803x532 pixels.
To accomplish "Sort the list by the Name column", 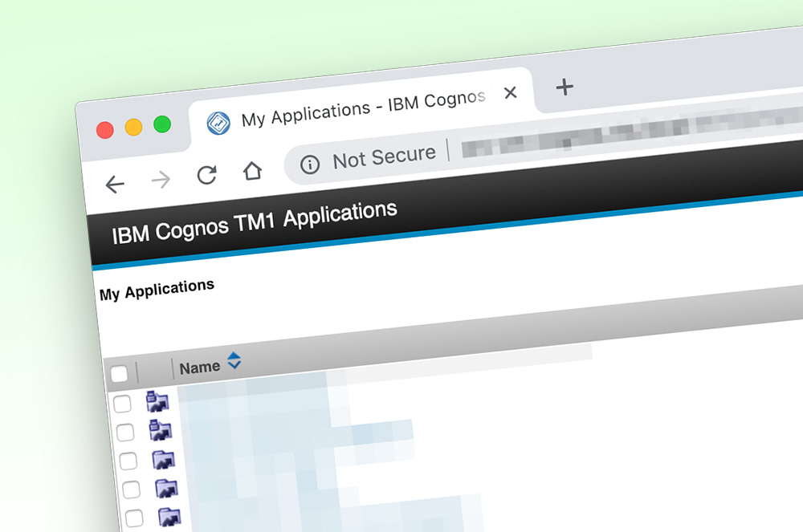I will [x=200, y=368].
